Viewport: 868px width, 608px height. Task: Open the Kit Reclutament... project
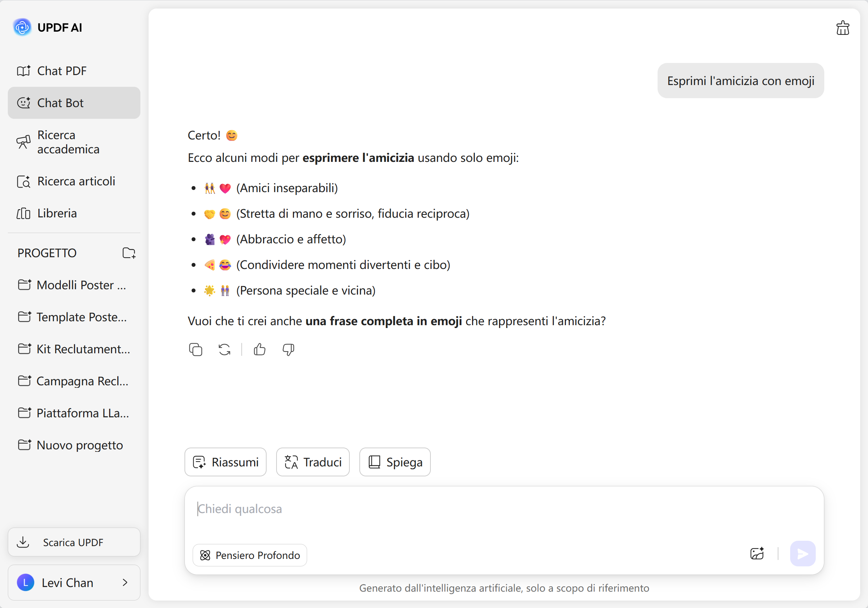pyautogui.click(x=83, y=349)
